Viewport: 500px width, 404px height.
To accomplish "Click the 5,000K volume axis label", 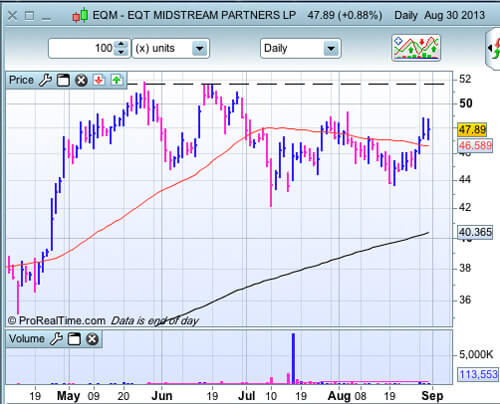I will click(476, 355).
